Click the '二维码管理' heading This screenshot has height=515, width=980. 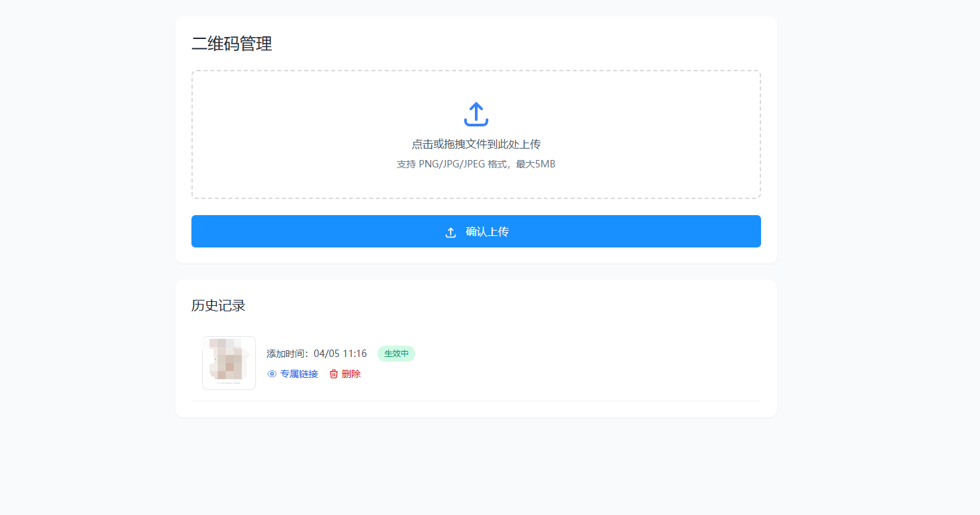point(232,44)
